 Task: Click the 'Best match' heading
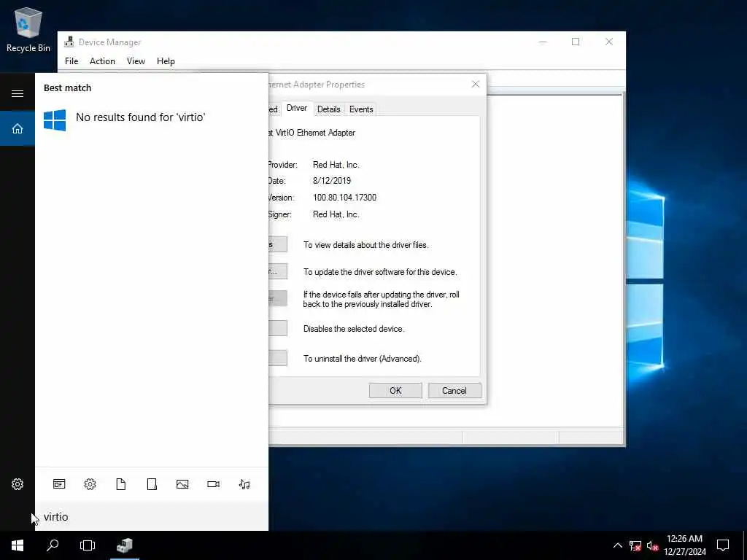click(67, 87)
